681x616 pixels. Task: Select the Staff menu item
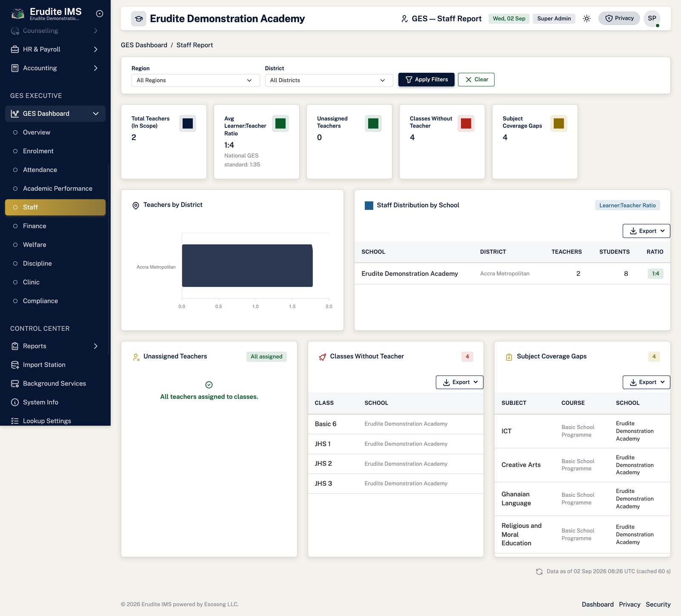pos(55,207)
